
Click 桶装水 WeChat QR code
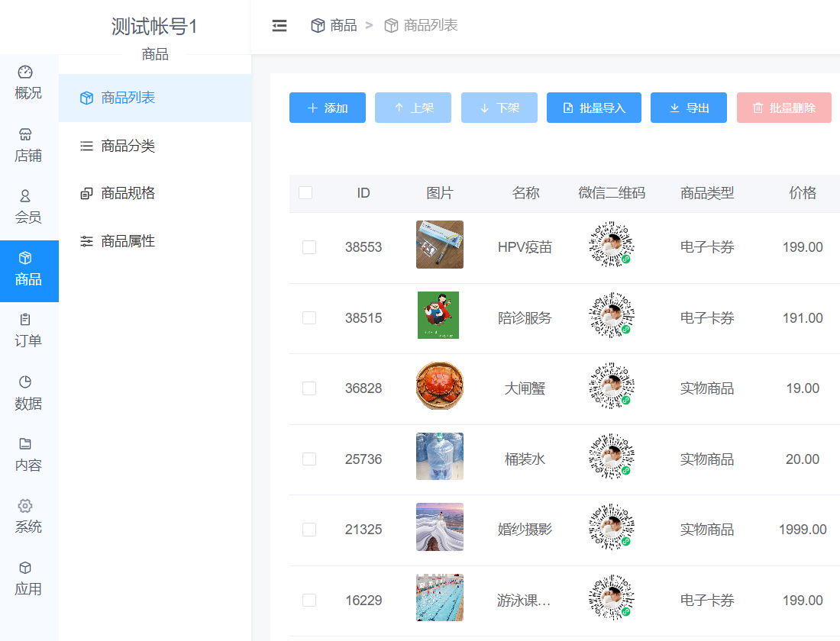pyautogui.click(x=611, y=456)
